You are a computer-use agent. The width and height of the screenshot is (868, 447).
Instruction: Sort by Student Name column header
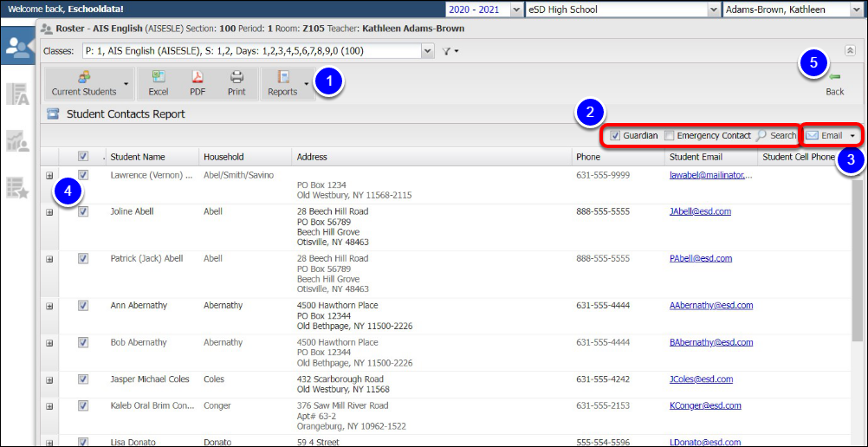coord(152,157)
